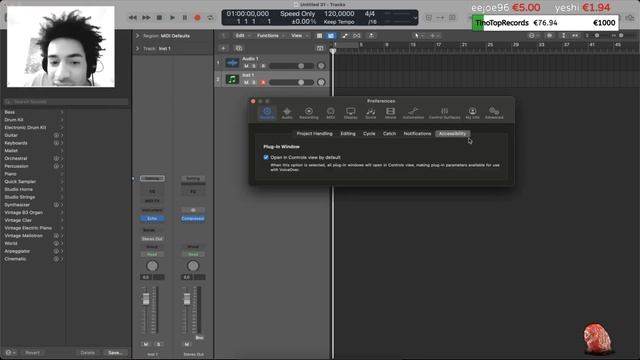This screenshot has height=360, width=640.
Task: Mute the Inst 1 track
Action: coord(246,82)
